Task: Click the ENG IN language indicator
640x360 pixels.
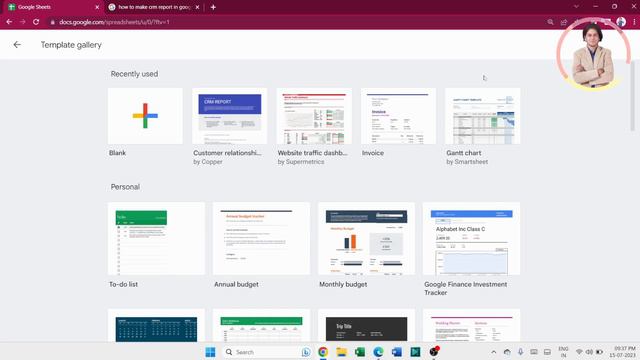Action: click(563, 352)
